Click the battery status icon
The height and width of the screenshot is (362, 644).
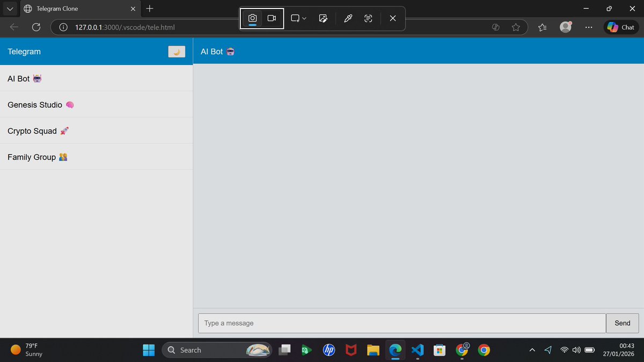(589, 350)
